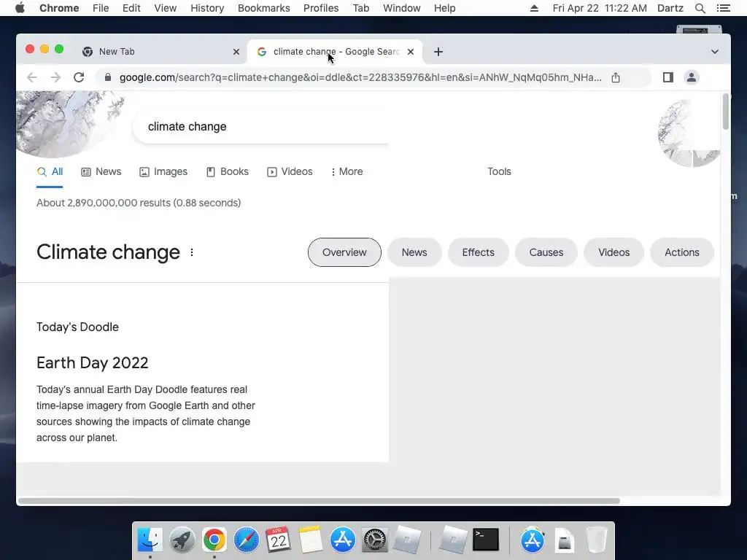Screen dimensions: 747x560
Task: Select the News chip beside Overview
Action: [414, 252]
